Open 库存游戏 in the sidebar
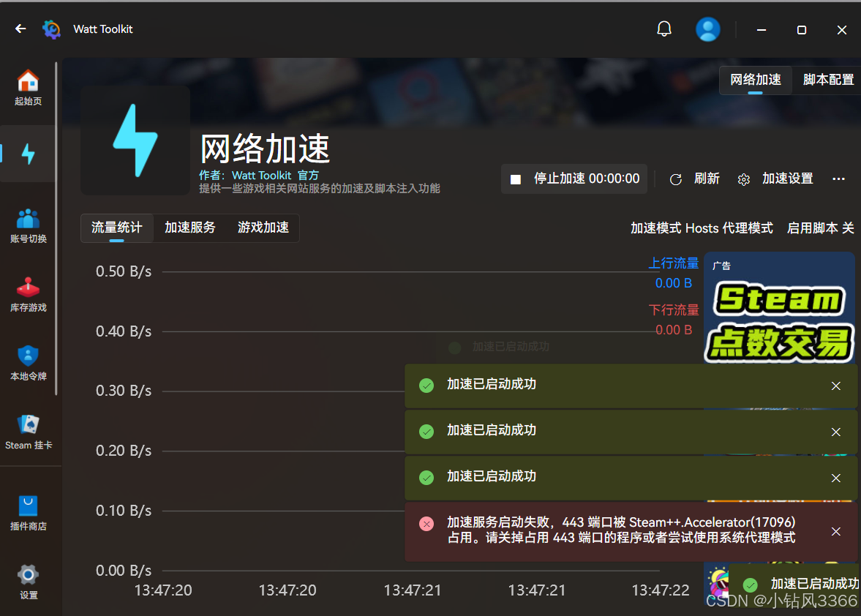This screenshot has height=616, width=861. (x=28, y=295)
